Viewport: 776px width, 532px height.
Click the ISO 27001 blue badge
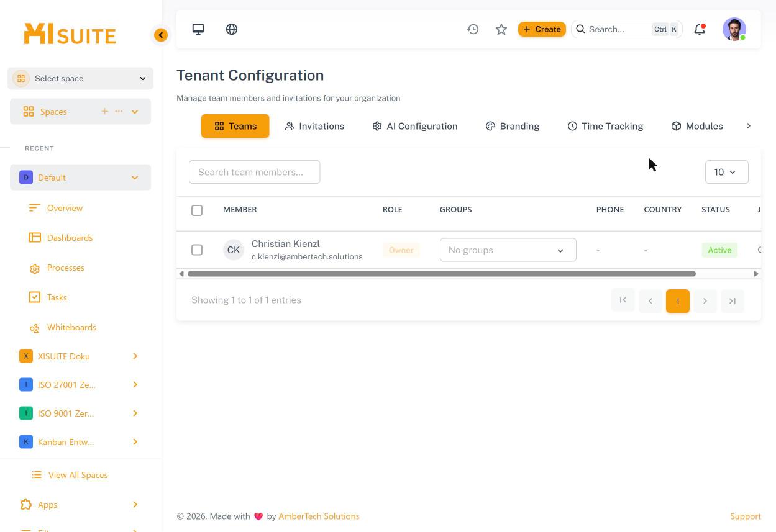[x=26, y=385]
